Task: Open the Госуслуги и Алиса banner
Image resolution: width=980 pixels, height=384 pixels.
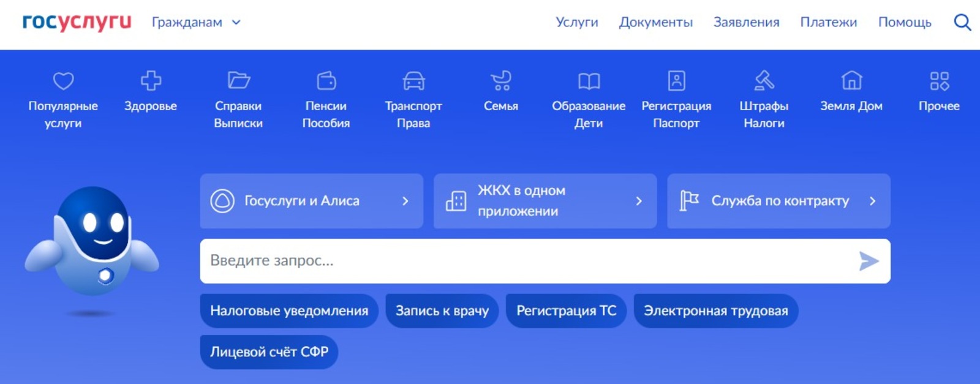Action: (x=311, y=201)
